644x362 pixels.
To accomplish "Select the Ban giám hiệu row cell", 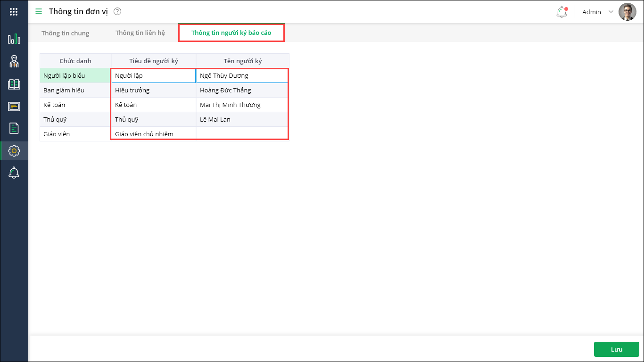I will click(x=75, y=90).
